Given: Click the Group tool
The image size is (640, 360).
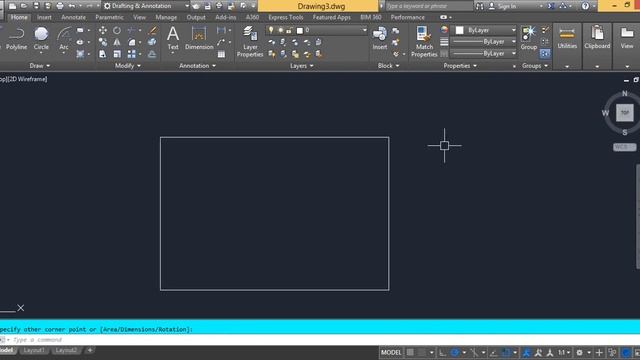Looking at the screenshot, I should 529,39.
